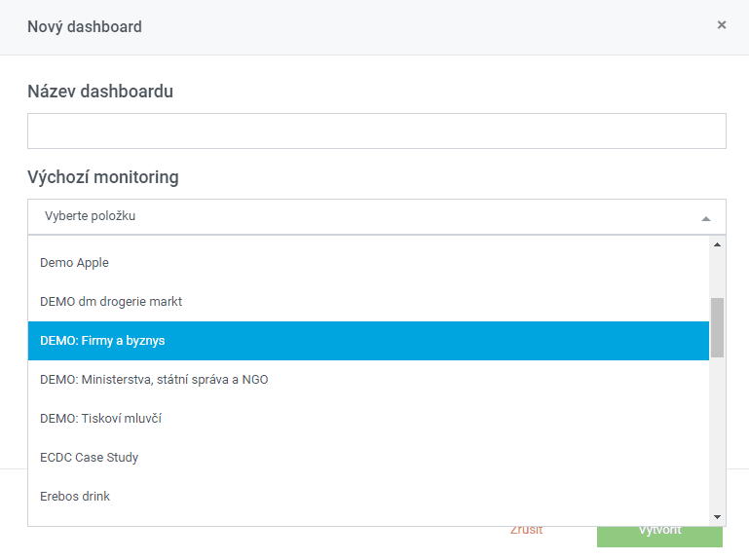
Task: Click the Výchozí monitoring label
Action: point(103,177)
